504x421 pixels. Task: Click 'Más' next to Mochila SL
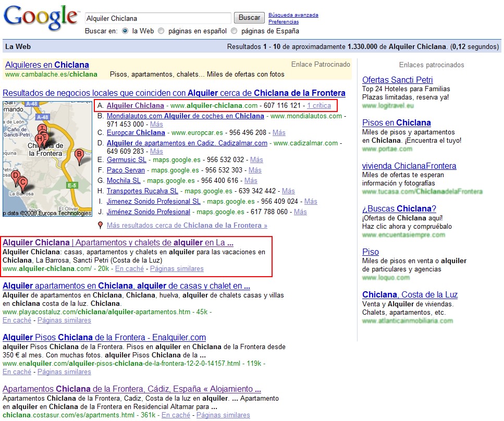coord(251,181)
